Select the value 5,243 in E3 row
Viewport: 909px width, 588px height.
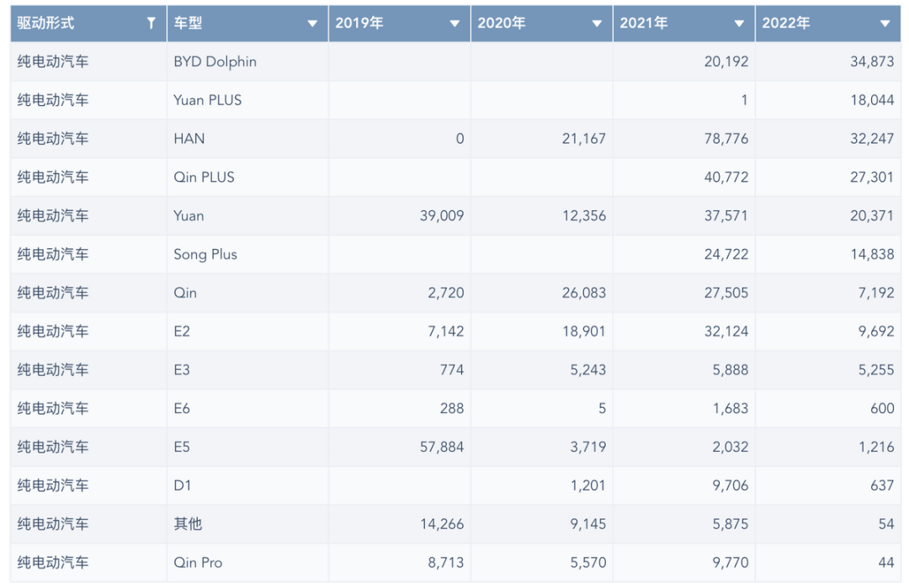click(587, 369)
